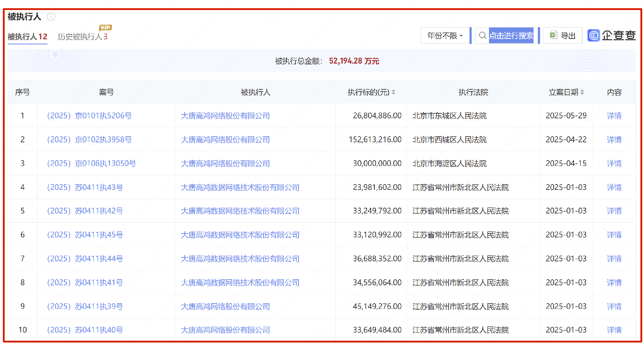Click the info icon beside 被执行人 title
The height and width of the screenshot is (345, 644).
51,17
